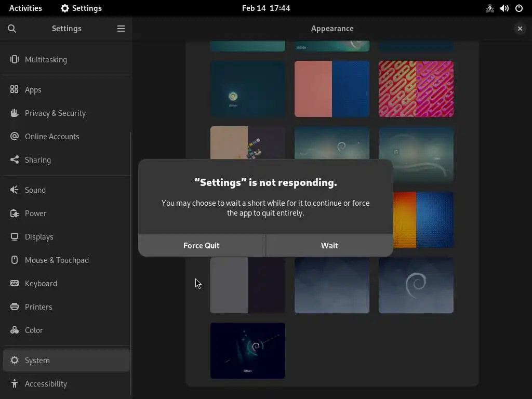Select the System label in sidebar
This screenshot has height=399, width=532.
[37, 361]
